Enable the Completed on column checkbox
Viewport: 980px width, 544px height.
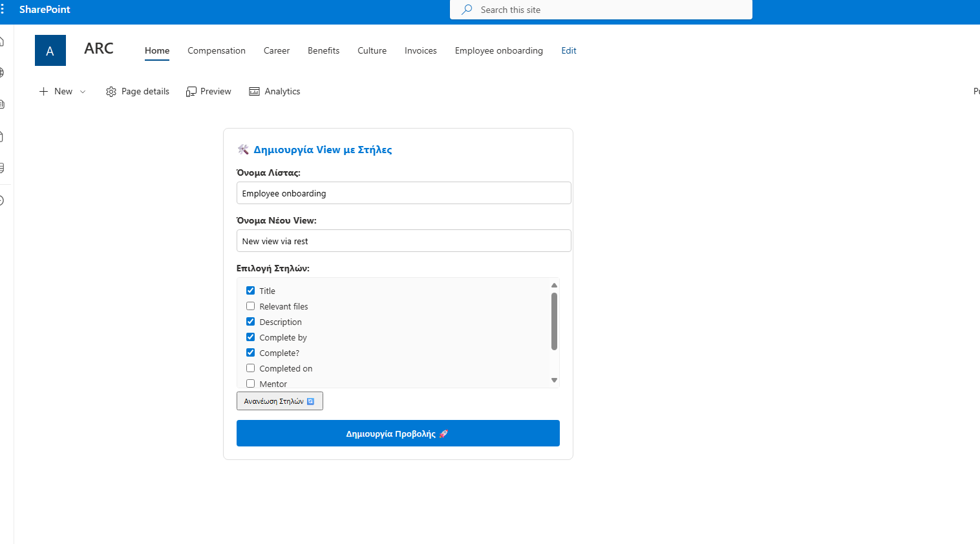click(251, 368)
